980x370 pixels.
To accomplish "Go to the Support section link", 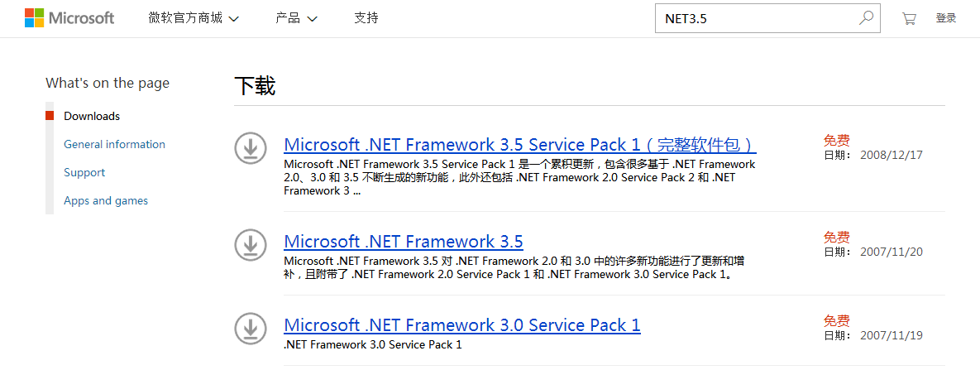I will pyautogui.click(x=84, y=172).
